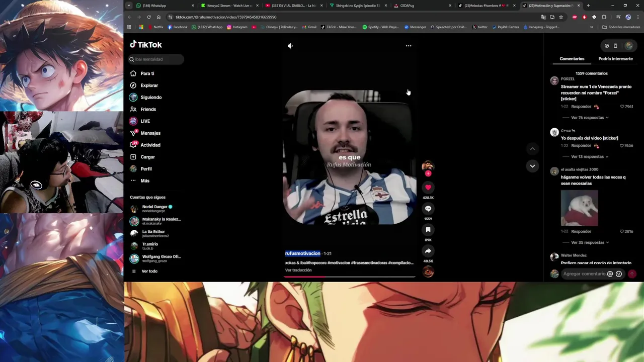644x362 pixels.
Task: Share video using arrow icon
Action: click(428, 251)
